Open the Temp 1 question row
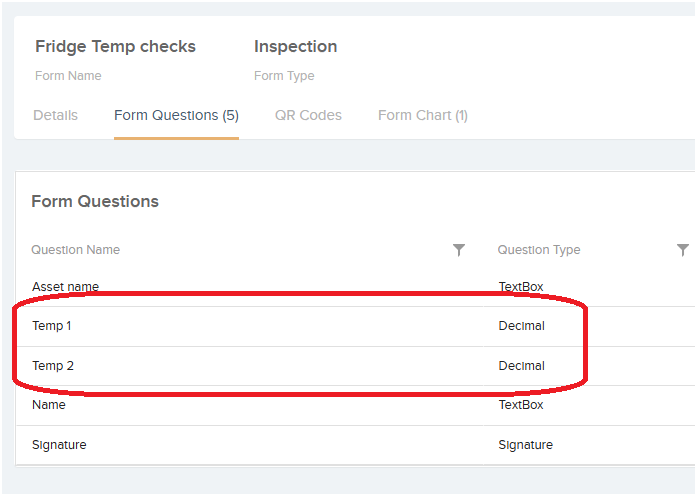The height and width of the screenshot is (496, 697). click(356, 326)
